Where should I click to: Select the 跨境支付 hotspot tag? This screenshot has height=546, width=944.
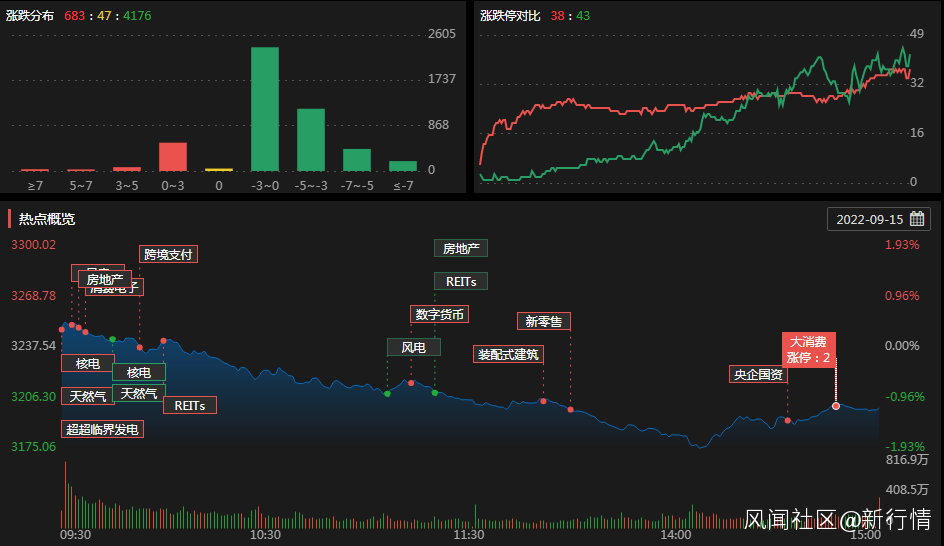[168, 254]
